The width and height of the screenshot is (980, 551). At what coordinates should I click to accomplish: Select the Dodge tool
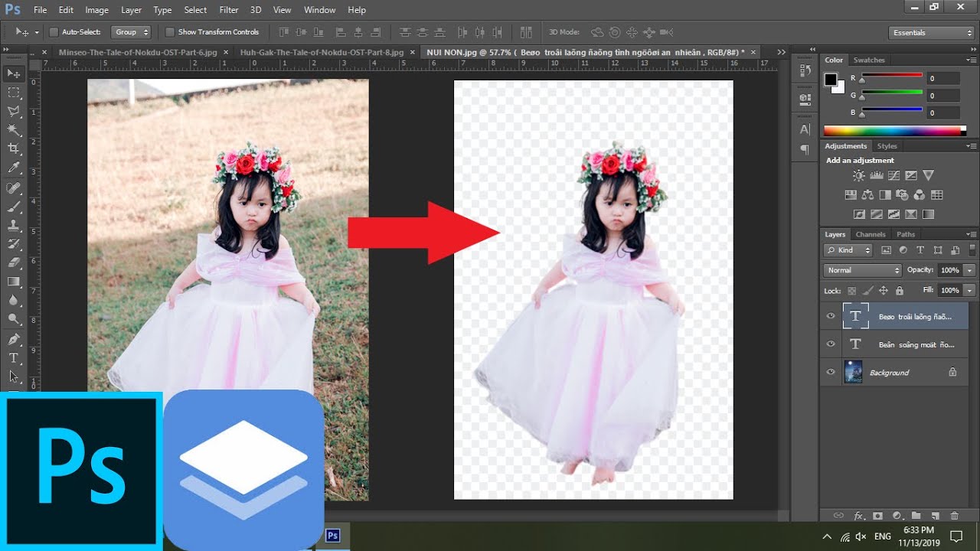pyautogui.click(x=14, y=319)
